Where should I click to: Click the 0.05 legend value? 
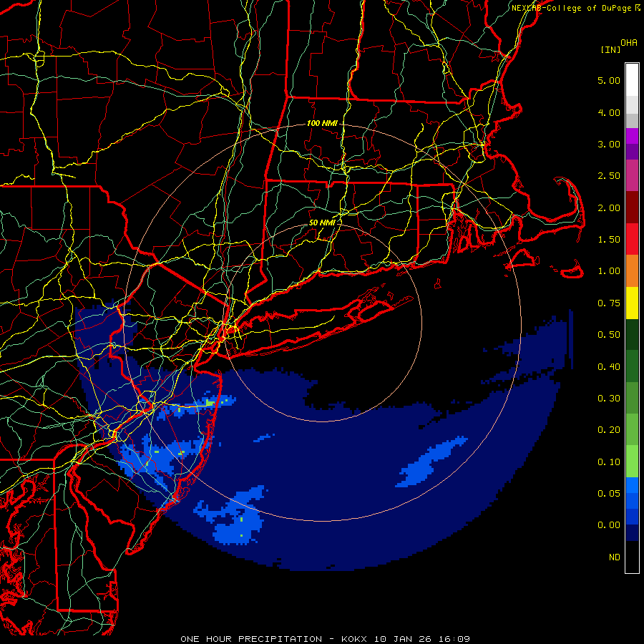[x=609, y=494]
